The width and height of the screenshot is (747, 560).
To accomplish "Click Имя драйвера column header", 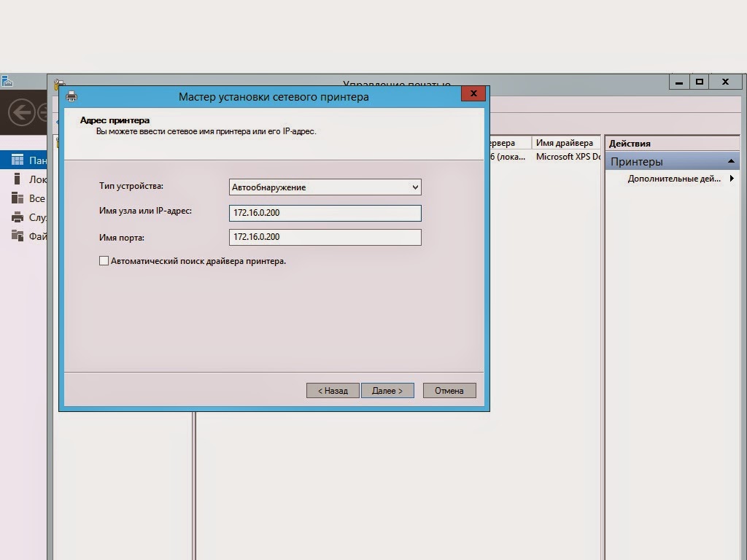I will click(x=565, y=143).
